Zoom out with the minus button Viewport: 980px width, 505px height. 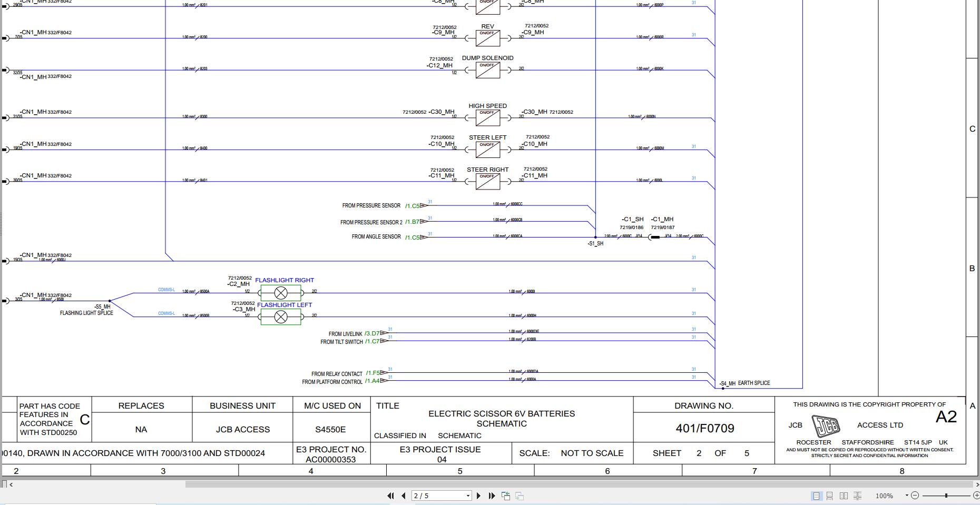click(x=915, y=496)
